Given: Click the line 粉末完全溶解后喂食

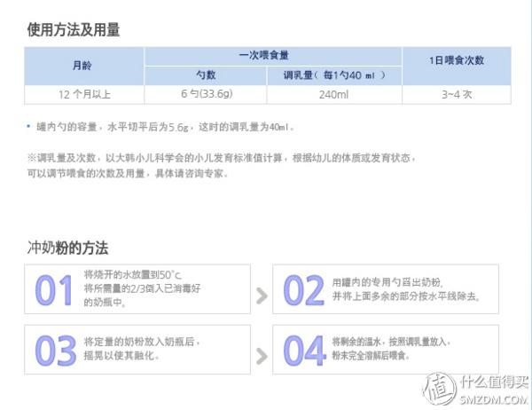Looking at the screenshot, I should [372, 356].
